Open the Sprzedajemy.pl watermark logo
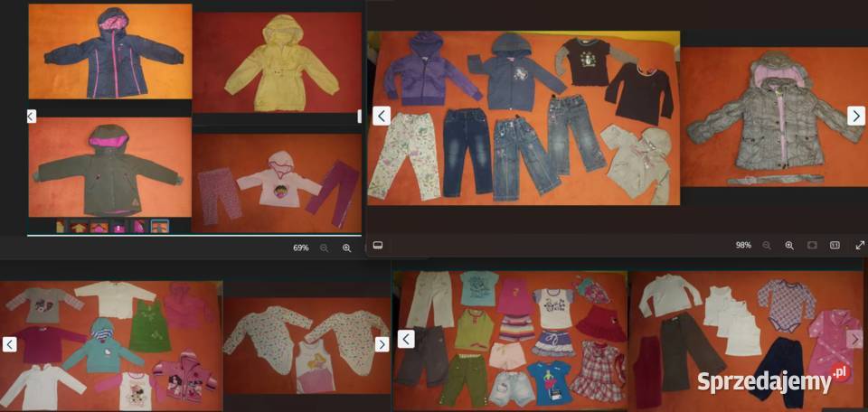Image resolution: width=868 pixels, height=412 pixels. click(774, 380)
